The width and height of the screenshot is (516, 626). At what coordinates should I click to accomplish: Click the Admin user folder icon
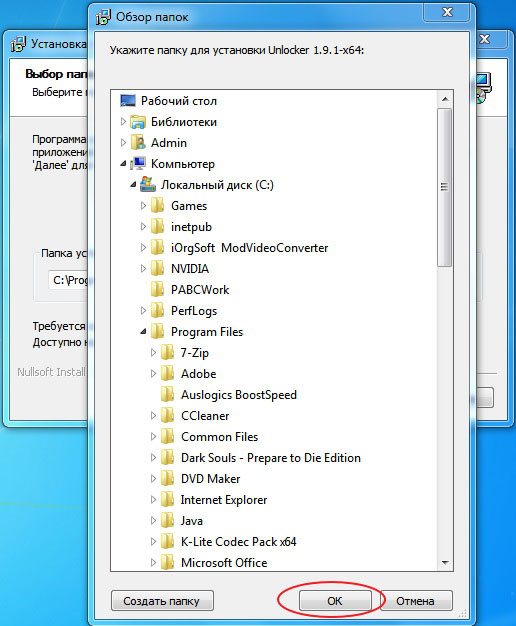click(138, 143)
